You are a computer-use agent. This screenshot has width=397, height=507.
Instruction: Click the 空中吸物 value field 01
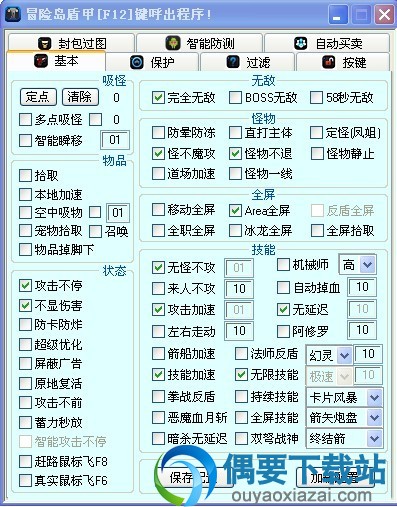(x=118, y=213)
